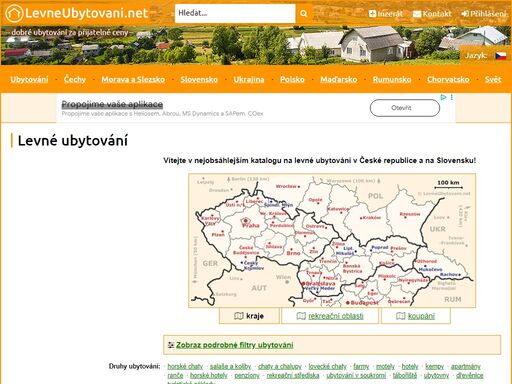The image size is (512, 384).
Task: Expand Zobraz podrobné filtry ubytování
Action: click(235, 345)
